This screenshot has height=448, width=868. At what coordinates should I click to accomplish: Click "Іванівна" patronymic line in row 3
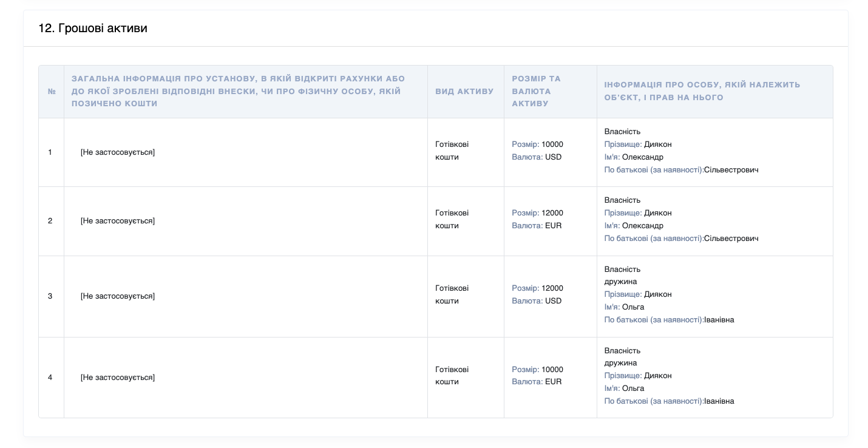pyautogui.click(x=669, y=320)
